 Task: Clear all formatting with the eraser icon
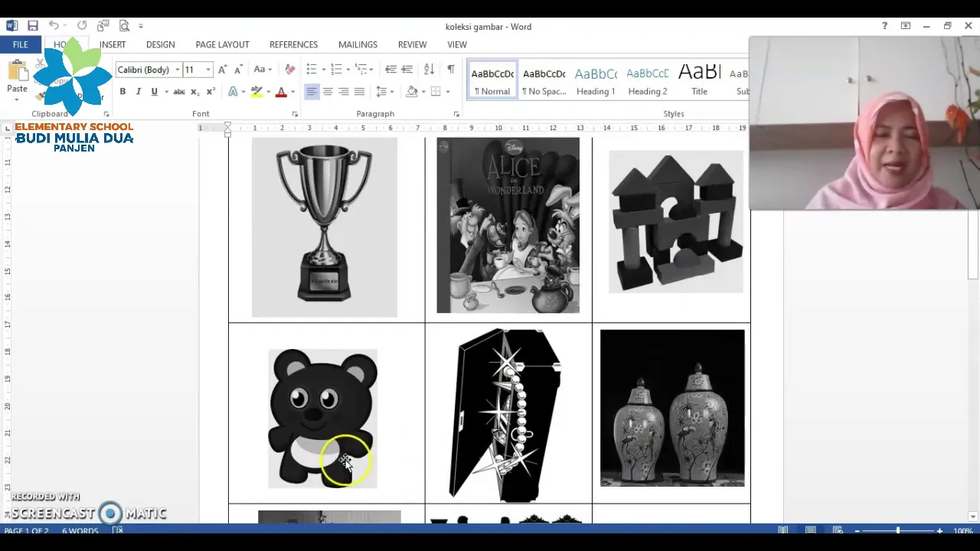pyautogui.click(x=289, y=70)
